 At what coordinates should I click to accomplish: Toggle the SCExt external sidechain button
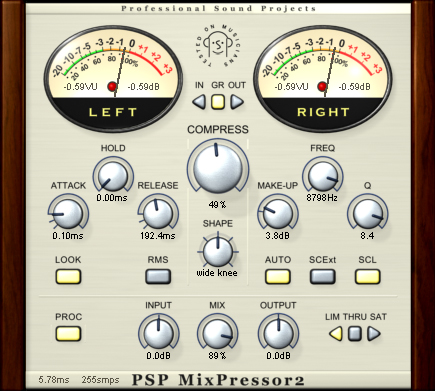322,277
